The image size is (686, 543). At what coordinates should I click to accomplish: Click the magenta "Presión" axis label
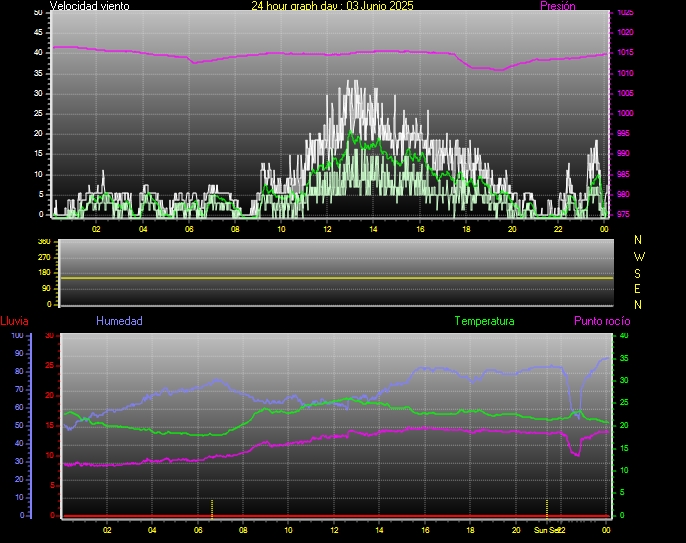(x=557, y=6)
